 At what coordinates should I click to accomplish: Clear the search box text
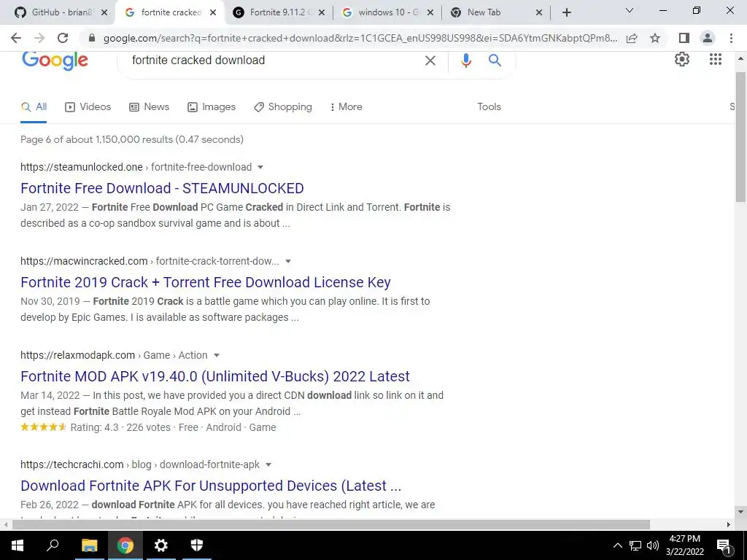[x=430, y=61]
